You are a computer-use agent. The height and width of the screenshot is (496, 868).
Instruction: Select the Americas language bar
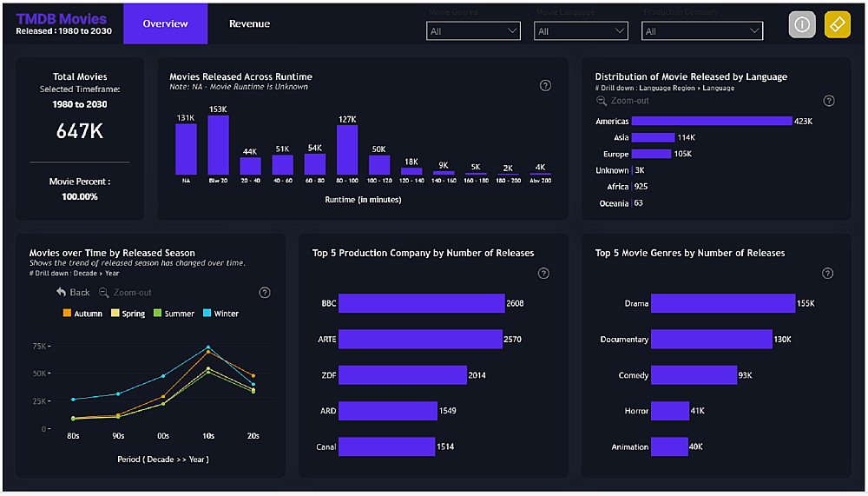(712, 121)
